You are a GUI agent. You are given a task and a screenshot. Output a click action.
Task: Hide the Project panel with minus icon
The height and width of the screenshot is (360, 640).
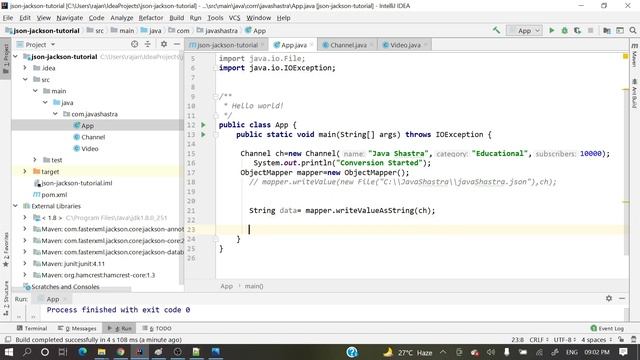[177, 44]
